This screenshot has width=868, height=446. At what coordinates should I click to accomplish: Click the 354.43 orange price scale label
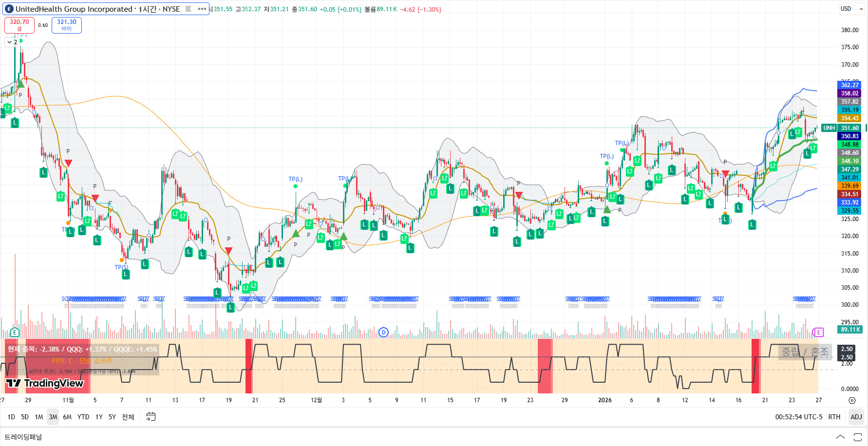849,118
